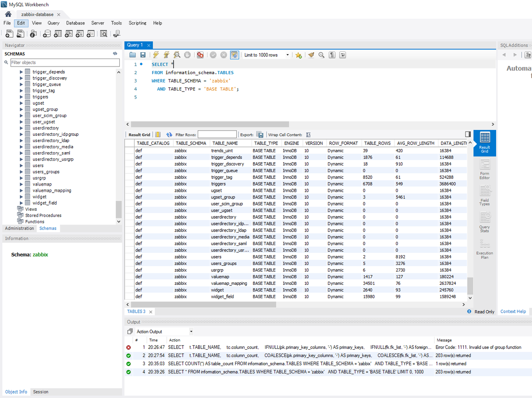Expand the triggers table node

[21, 97]
